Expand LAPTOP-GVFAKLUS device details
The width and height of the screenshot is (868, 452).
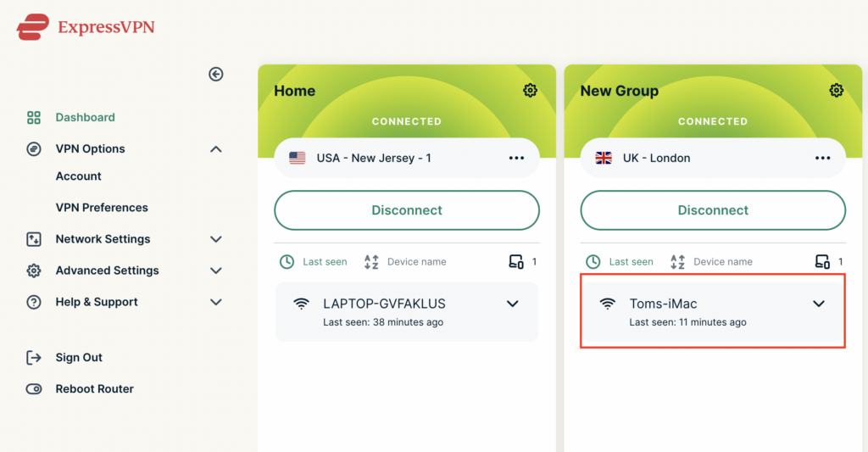[x=513, y=304]
